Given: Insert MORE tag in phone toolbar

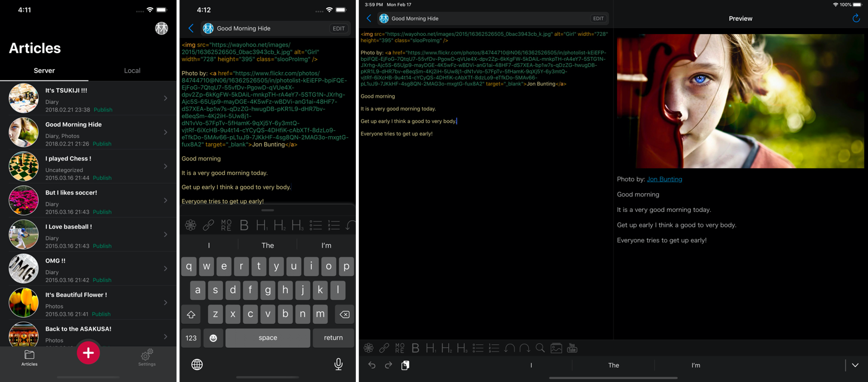Looking at the screenshot, I should (x=226, y=225).
